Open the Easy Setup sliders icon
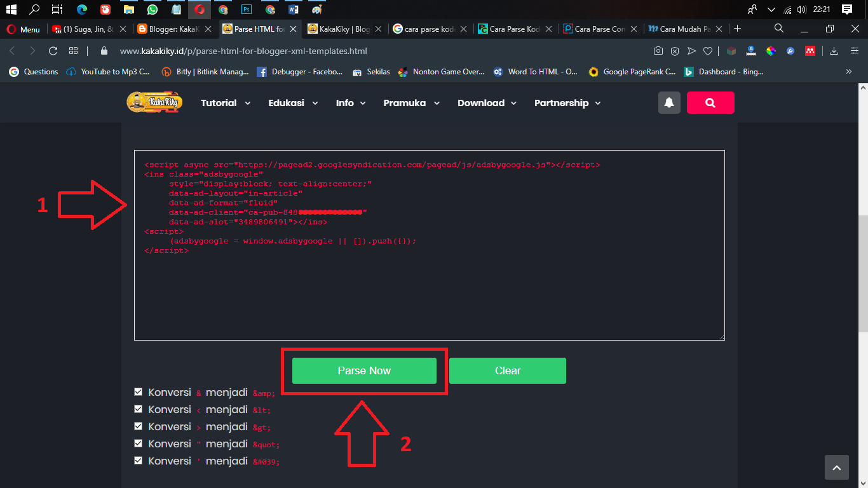 coord(855,51)
